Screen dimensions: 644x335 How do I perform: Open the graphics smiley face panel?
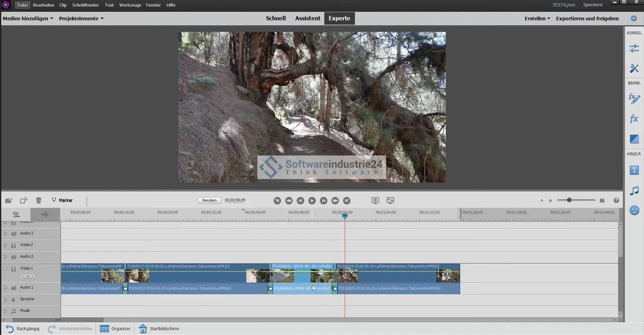pyautogui.click(x=634, y=210)
